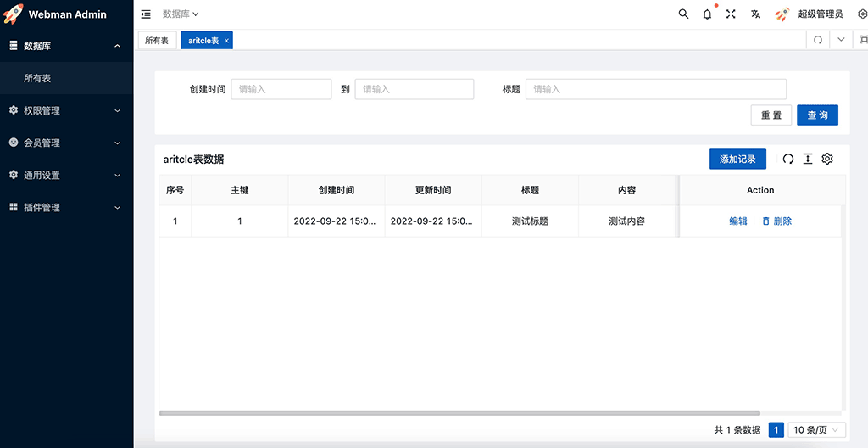Open the tab options chevron dropdown
Viewport: 868px width, 448px height.
click(x=842, y=40)
